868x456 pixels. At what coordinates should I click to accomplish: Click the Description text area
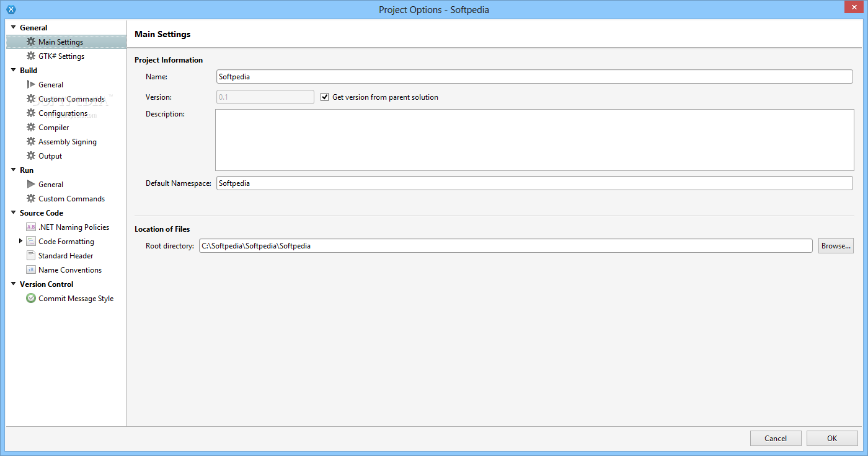click(534, 139)
